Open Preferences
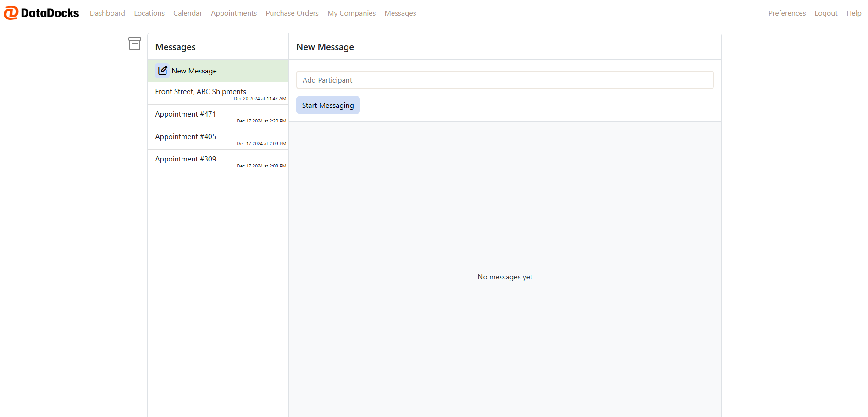 [787, 13]
